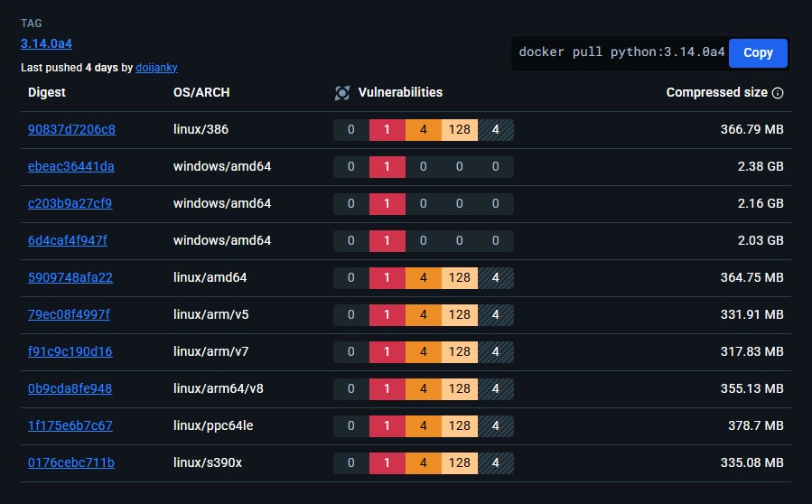Copy the docker pull command
Image resolution: width=812 pixels, height=504 pixels.
click(x=757, y=53)
